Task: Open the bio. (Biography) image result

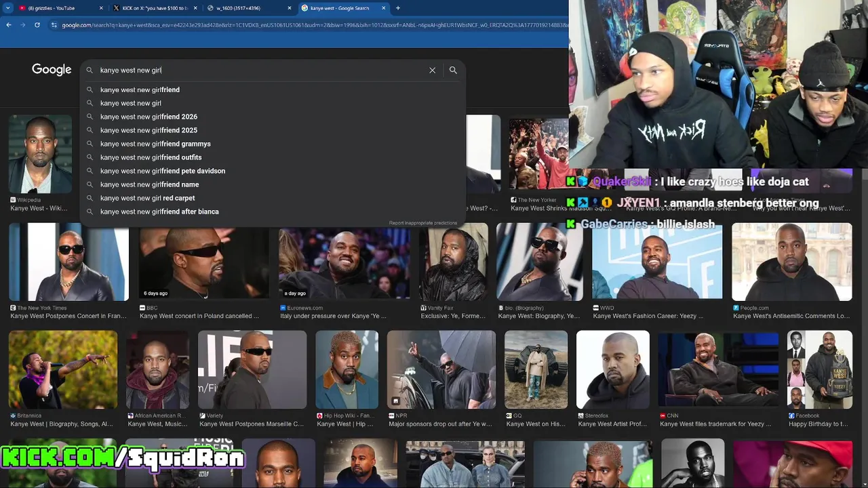Action: point(540,262)
